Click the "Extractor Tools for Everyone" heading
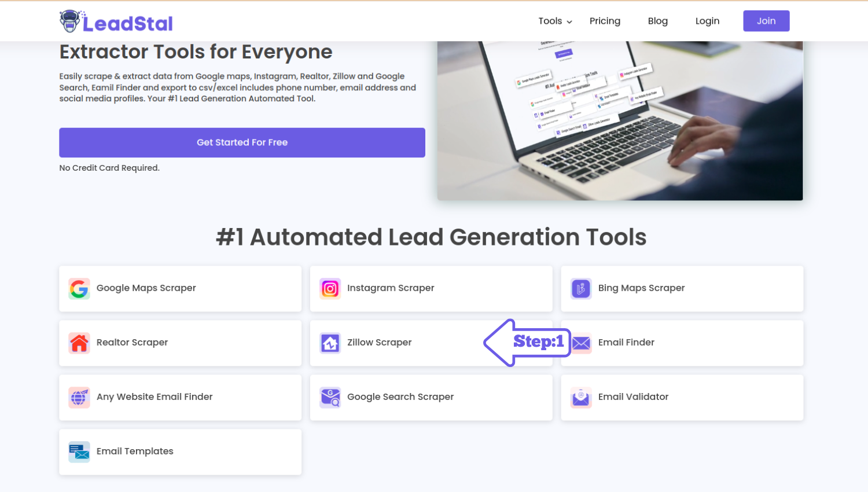Image resolution: width=868 pixels, height=492 pixels. click(x=196, y=52)
